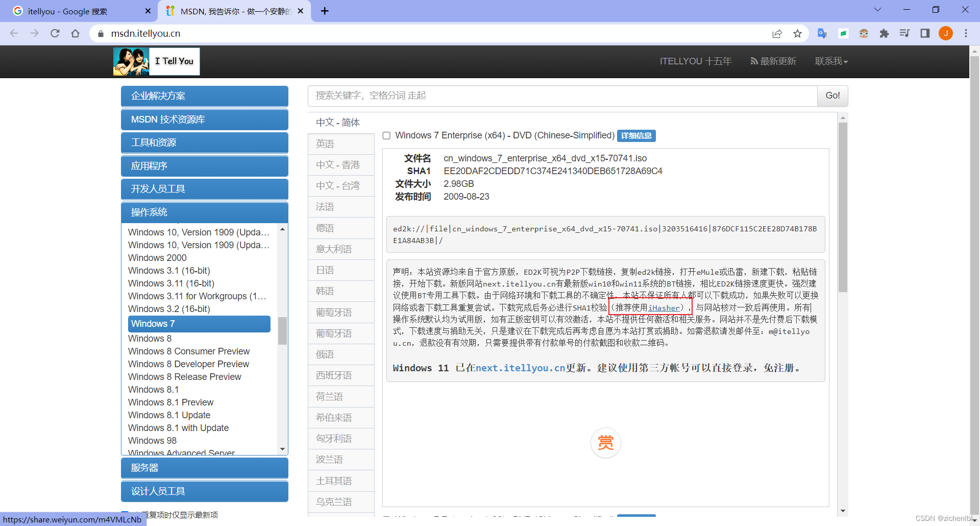980x526 pixels.
Task: Switch to 中文 - 台湾 language tab
Action: point(341,186)
